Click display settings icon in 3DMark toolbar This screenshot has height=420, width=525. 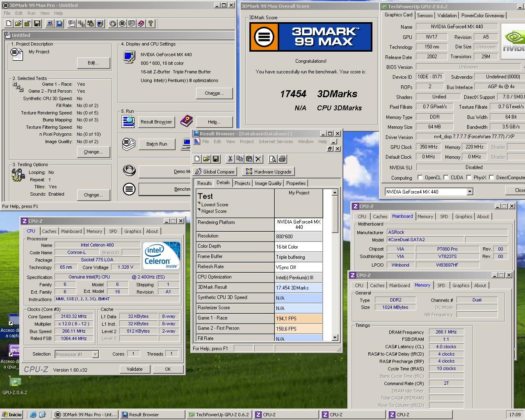[100, 23]
